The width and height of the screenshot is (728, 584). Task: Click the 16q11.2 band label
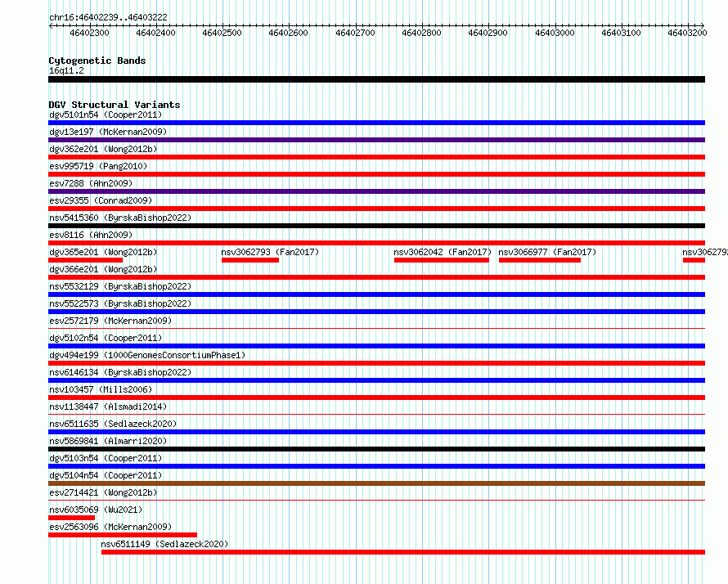(x=66, y=70)
